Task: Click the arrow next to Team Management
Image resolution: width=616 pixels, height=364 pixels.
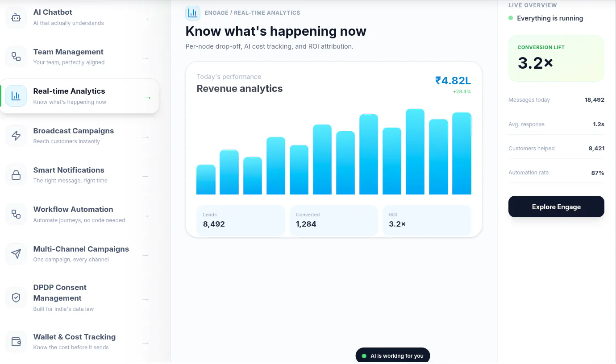Action: click(145, 58)
